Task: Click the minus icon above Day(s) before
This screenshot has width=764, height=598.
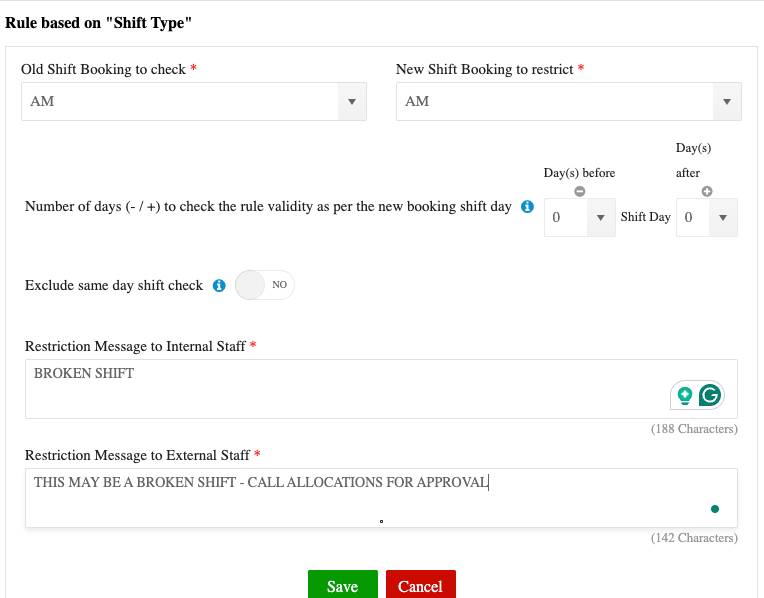Action: pos(579,192)
